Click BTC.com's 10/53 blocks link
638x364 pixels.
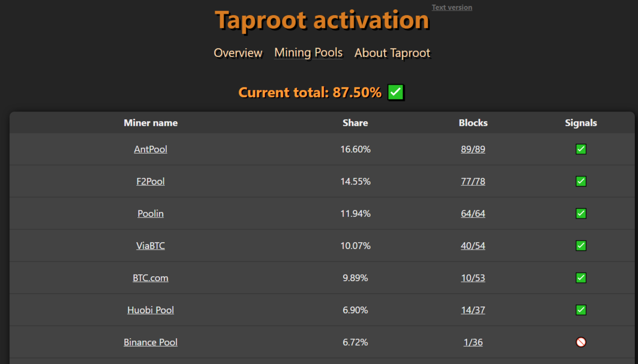point(473,278)
